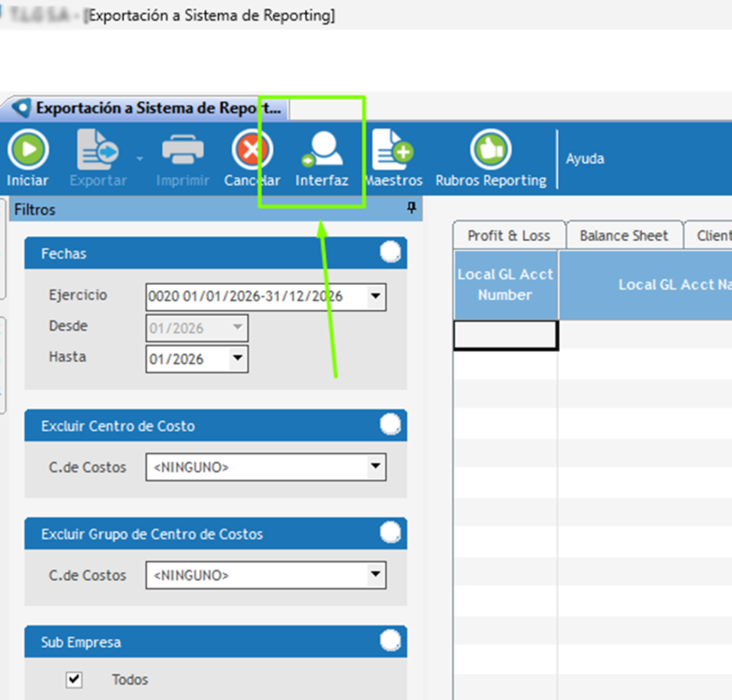Click the Imprimir printer icon
The image size is (732, 700).
[183, 149]
